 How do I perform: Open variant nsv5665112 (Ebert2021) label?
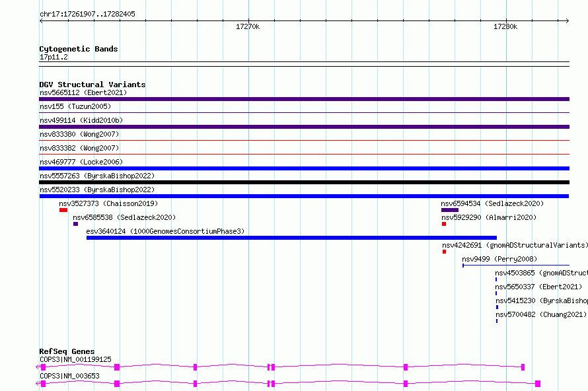pyautogui.click(x=83, y=92)
